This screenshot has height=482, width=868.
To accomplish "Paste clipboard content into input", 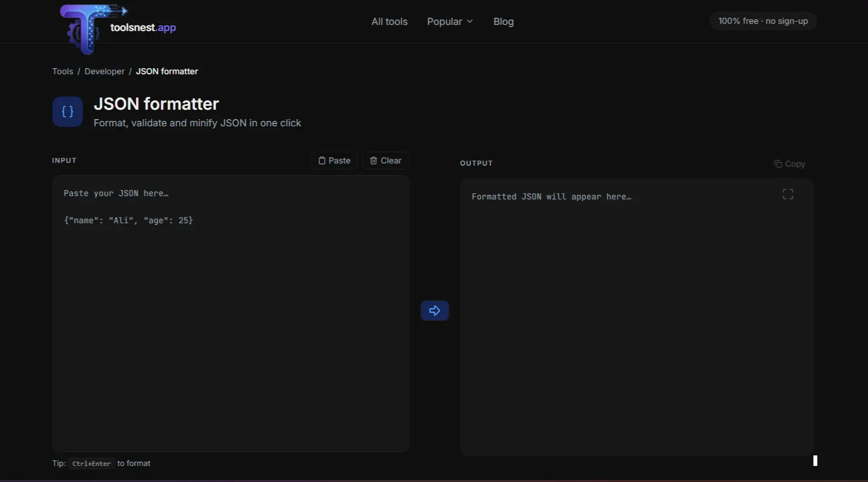I will (334, 161).
